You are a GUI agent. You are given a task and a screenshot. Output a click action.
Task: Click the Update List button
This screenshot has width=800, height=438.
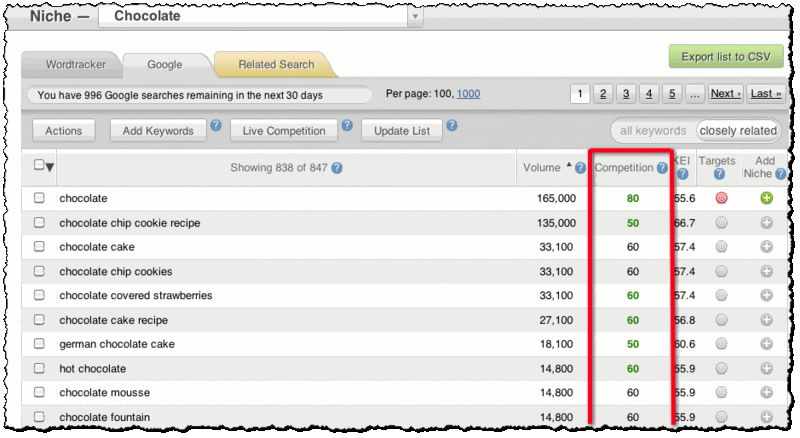[402, 131]
